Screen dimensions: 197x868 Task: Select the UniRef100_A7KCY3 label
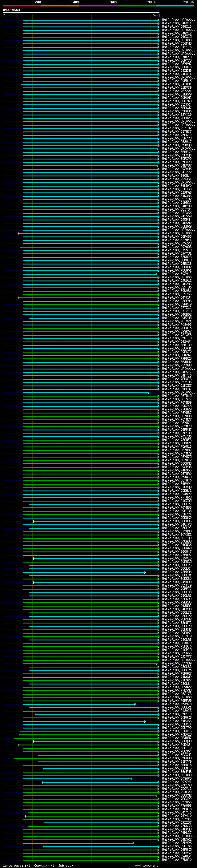(176, 57)
